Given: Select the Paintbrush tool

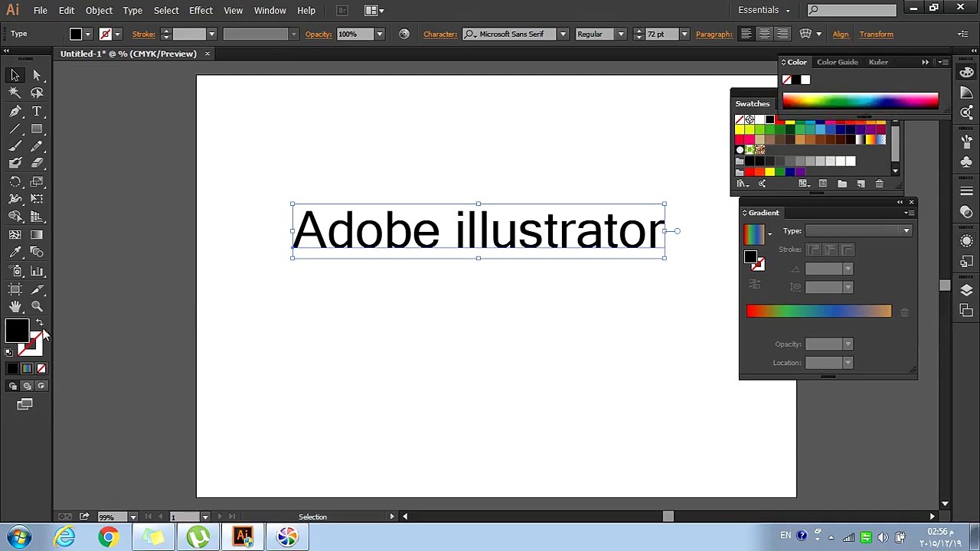Looking at the screenshot, I should (15, 146).
